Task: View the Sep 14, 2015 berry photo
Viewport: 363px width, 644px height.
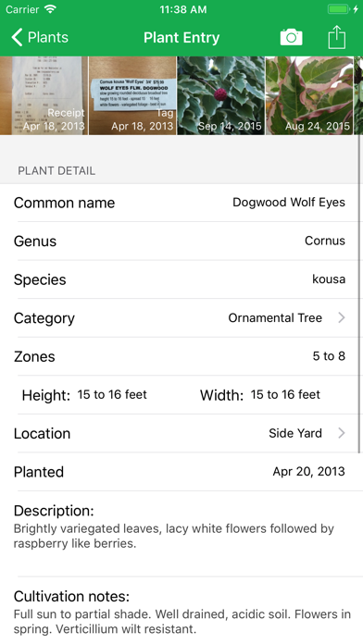Action: pyautogui.click(x=221, y=95)
